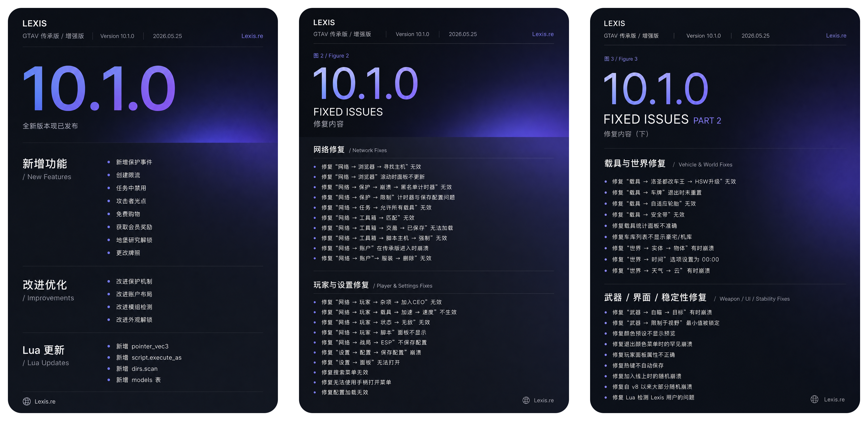Select the '新增 dirs.scan' list item

(x=137, y=369)
